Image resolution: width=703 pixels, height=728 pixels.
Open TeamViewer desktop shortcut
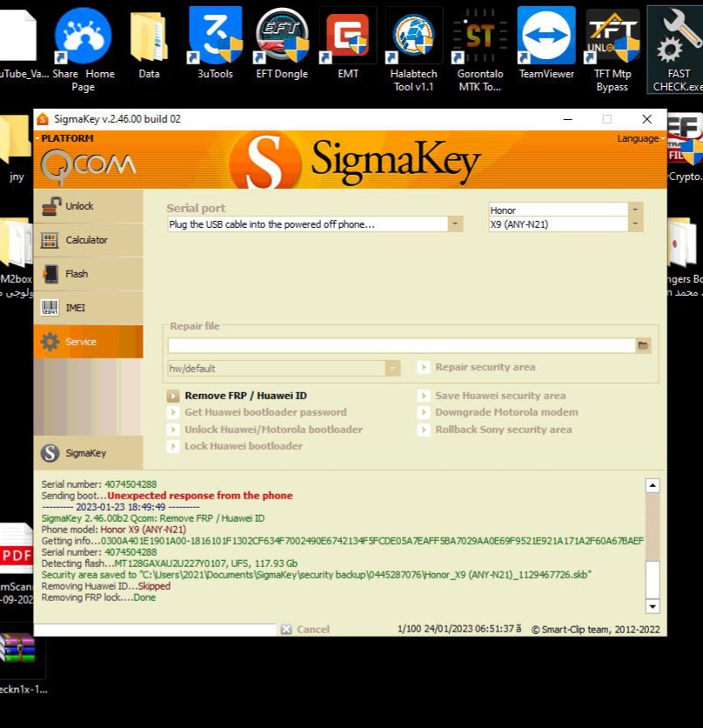[x=546, y=43]
